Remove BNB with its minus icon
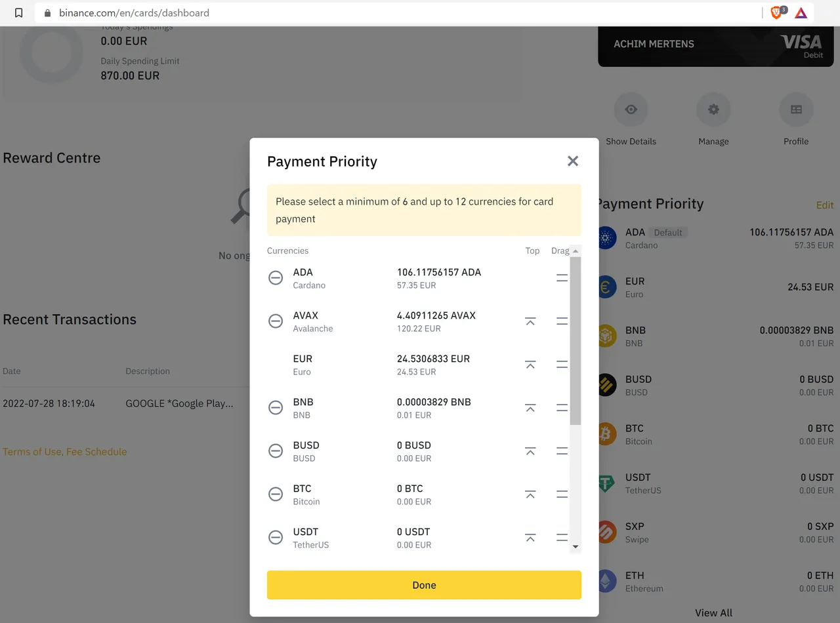The width and height of the screenshot is (840, 623). [276, 408]
